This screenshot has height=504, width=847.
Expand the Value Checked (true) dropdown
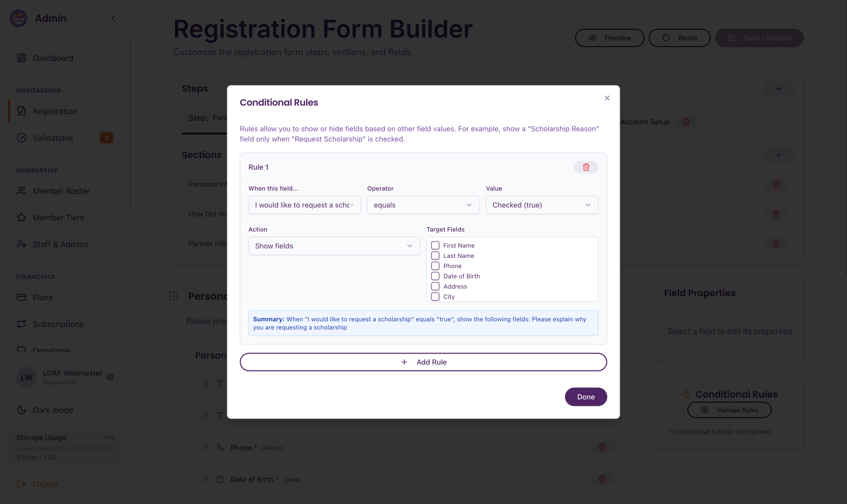[x=541, y=205]
